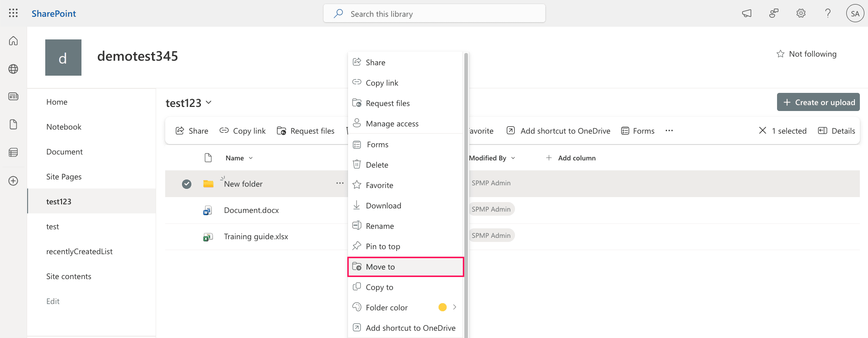Open toolbar overflow ellipsis after Forms
This screenshot has width=868, height=338.
tap(669, 130)
